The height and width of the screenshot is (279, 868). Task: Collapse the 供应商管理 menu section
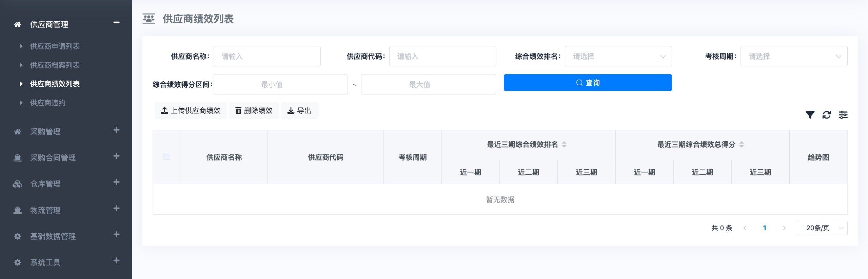pyautogui.click(x=116, y=23)
